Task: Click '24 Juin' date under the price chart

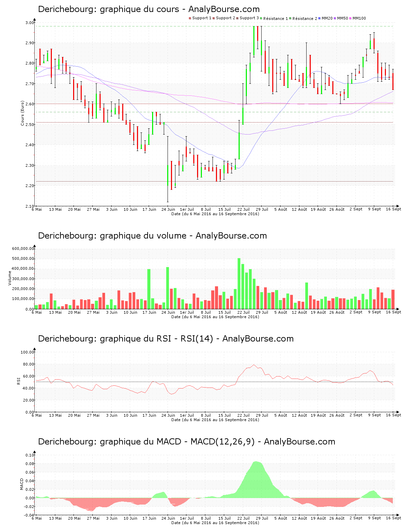Action: tap(168, 209)
